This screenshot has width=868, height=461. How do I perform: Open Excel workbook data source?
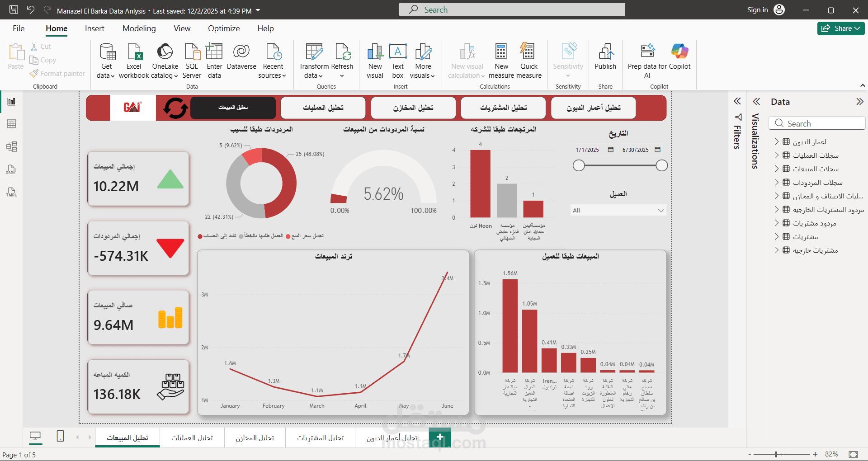(134, 61)
